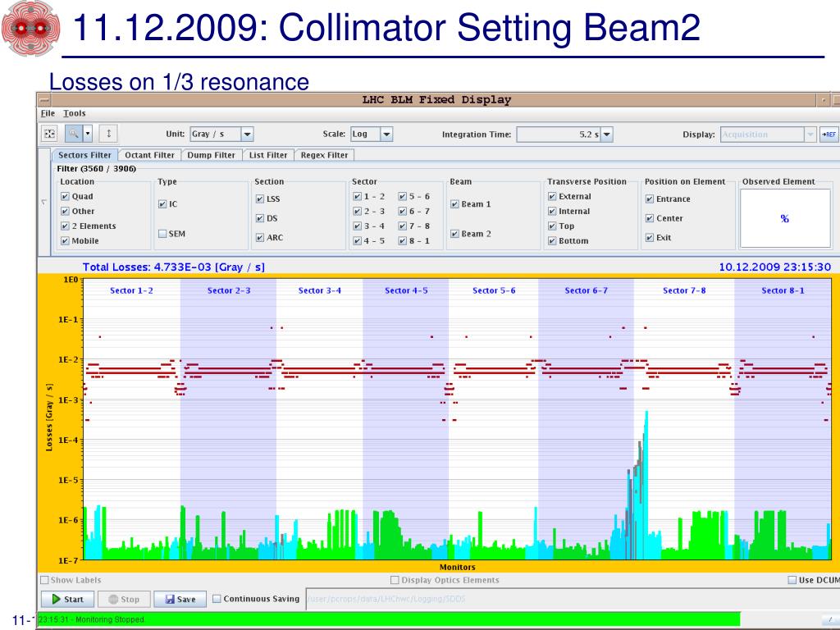Toggle the Entrance position checkbox
Viewport: 840px width, 630px height.
650,199
